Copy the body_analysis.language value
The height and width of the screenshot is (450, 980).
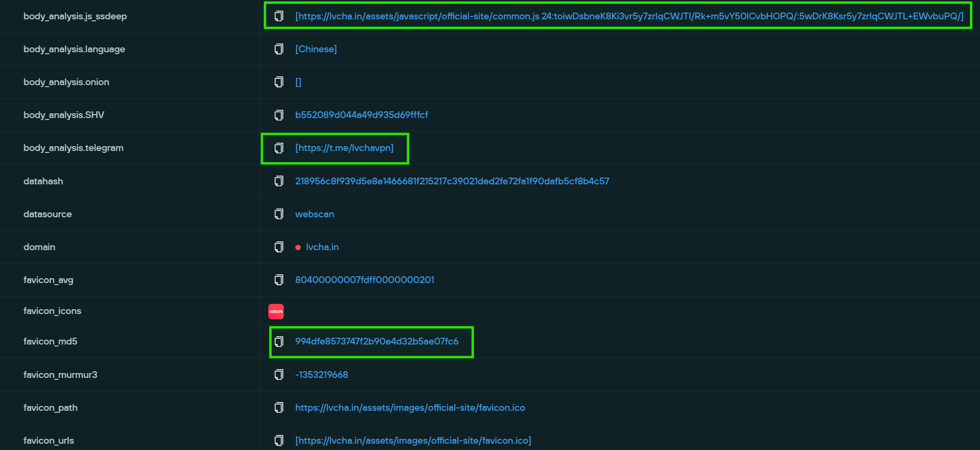[x=278, y=49]
